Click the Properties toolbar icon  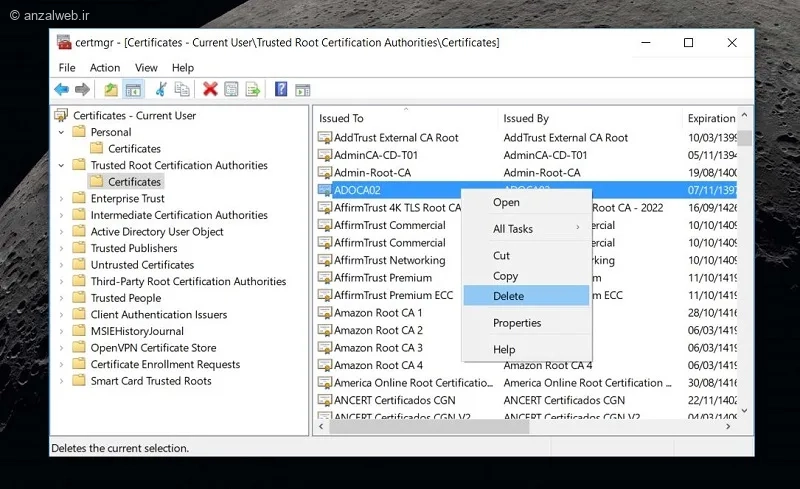click(231, 89)
